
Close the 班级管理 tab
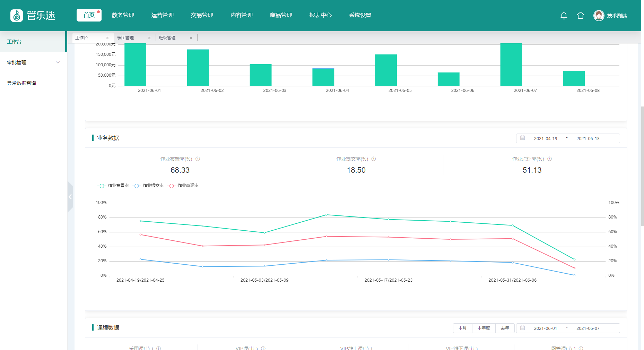[x=191, y=38]
